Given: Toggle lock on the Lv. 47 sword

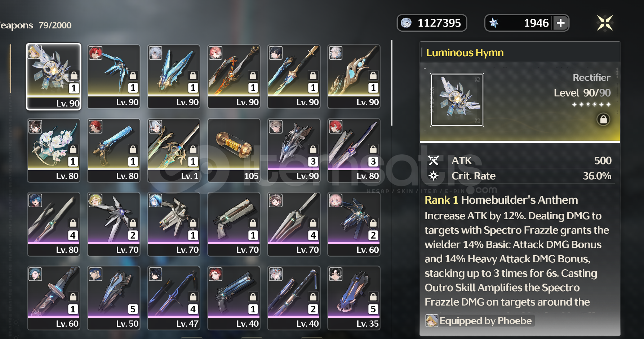Looking at the screenshot, I should coord(193,297).
